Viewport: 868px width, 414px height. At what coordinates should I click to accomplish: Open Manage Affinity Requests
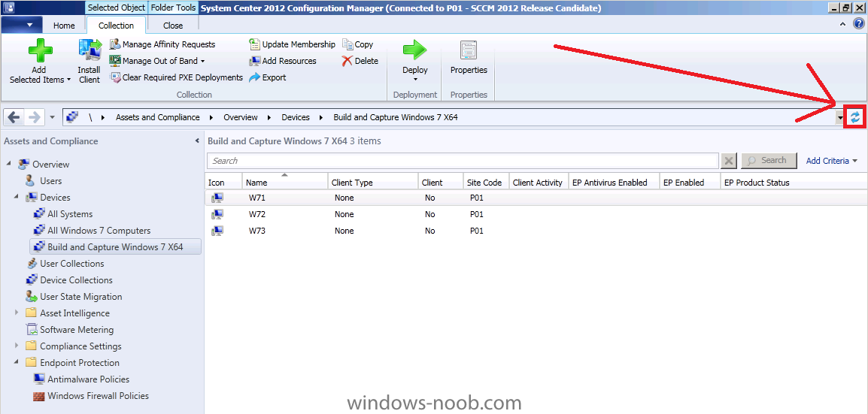pos(162,44)
